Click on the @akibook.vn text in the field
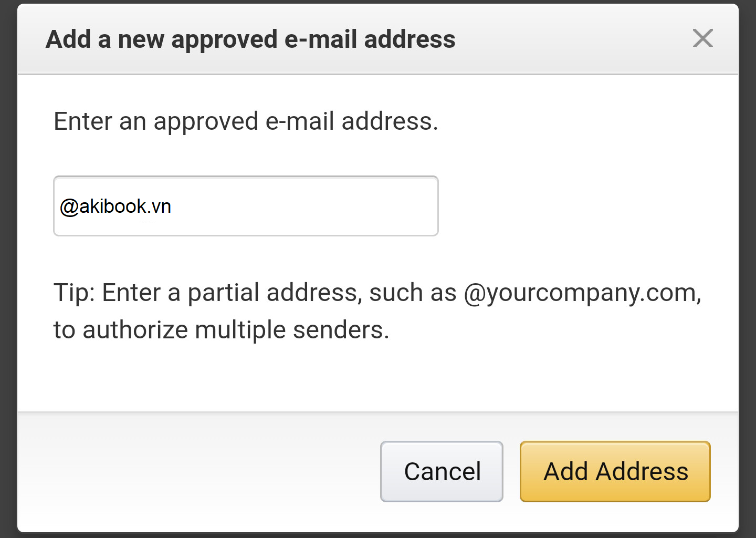 click(115, 206)
